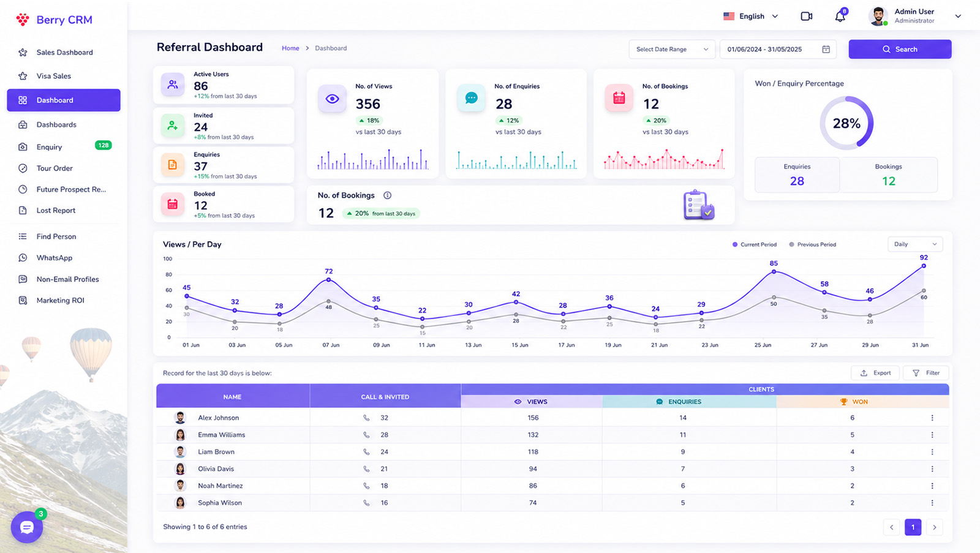Open the Select Date Range dropdown

[x=672, y=49]
